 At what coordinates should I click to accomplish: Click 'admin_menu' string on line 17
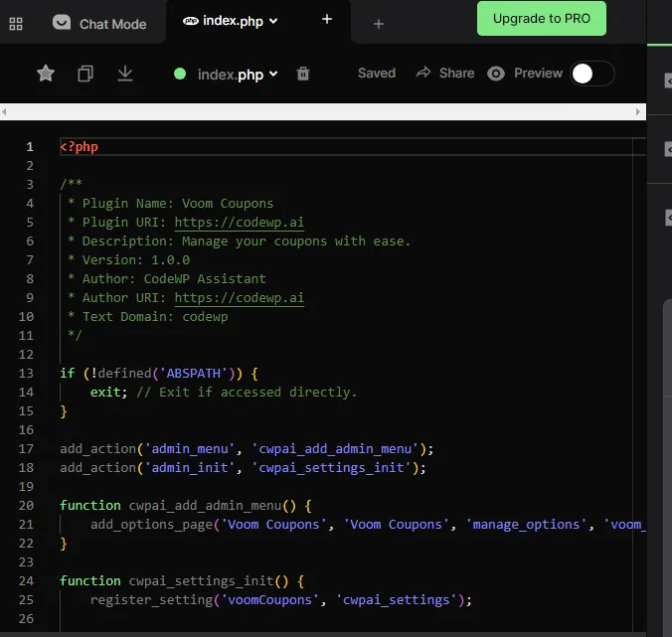(x=190, y=448)
